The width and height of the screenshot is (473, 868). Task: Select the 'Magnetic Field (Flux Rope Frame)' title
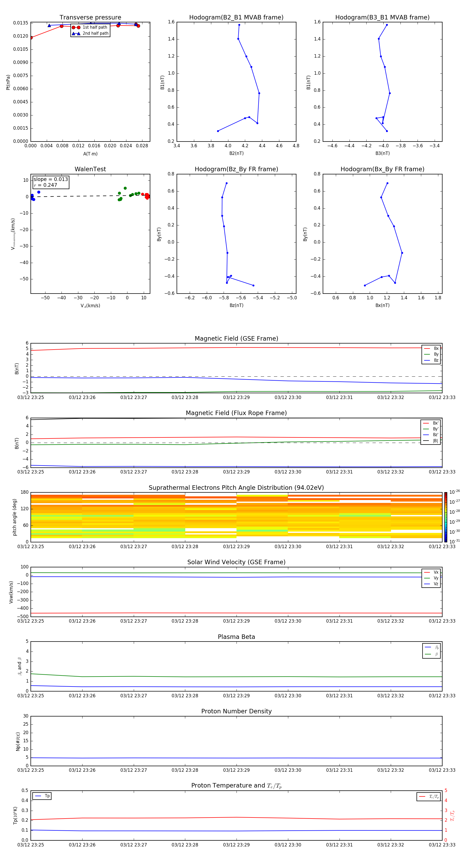coord(236,413)
